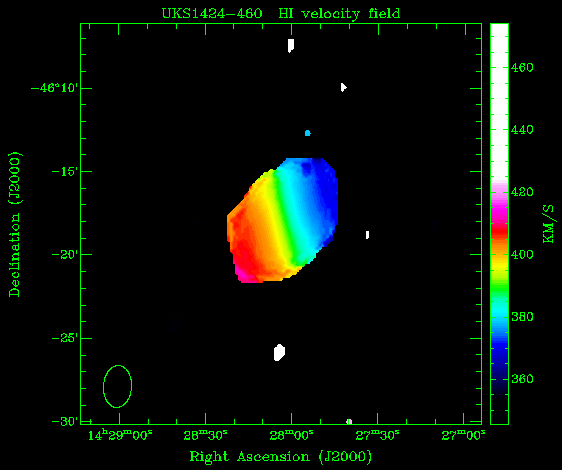Image resolution: width=562 pixels, height=470 pixels.
Task: Click the 460 tick on the color bar
Action: [x=522, y=67]
